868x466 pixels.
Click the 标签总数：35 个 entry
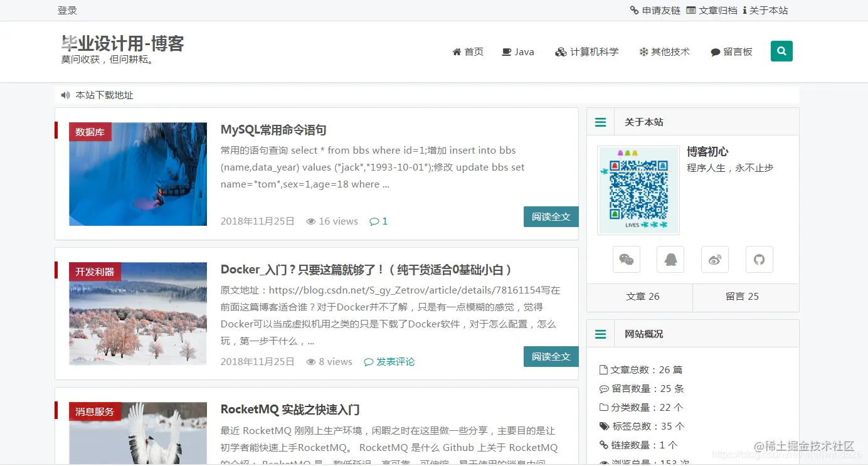pos(642,426)
